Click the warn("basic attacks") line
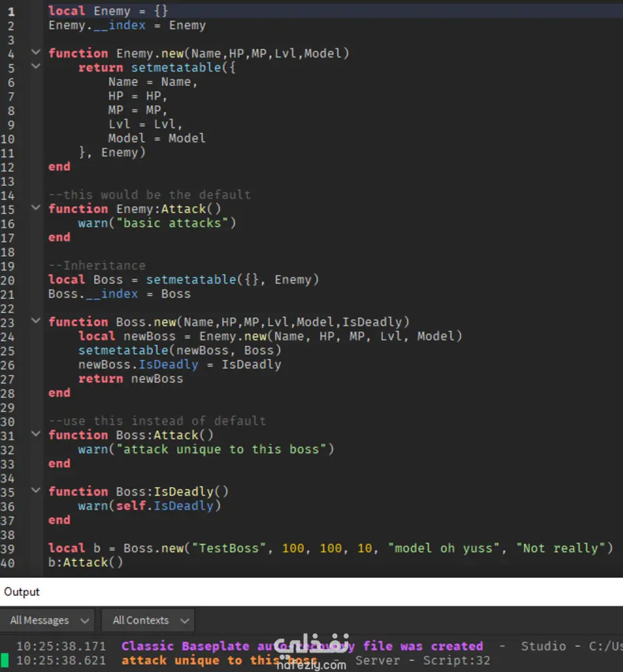 click(x=157, y=224)
